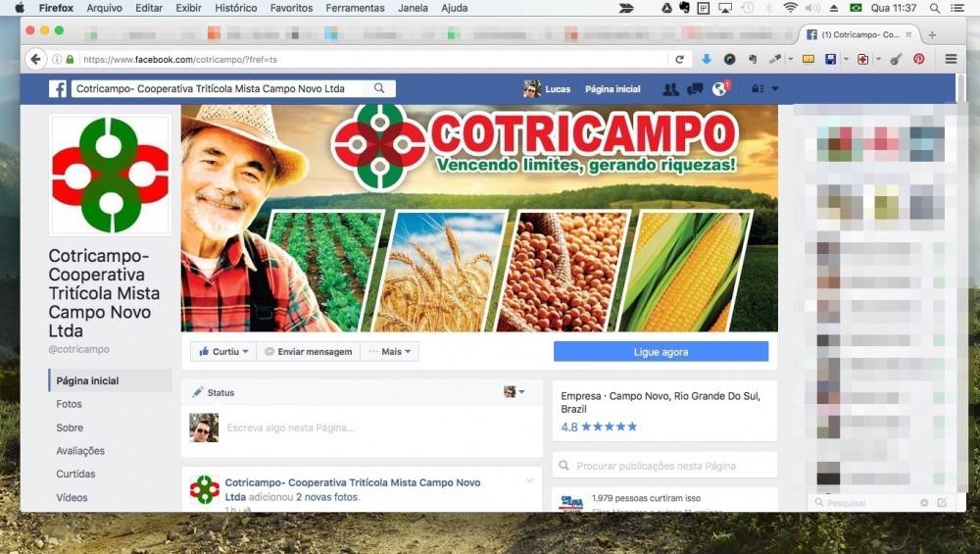Image resolution: width=980 pixels, height=554 pixels.
Task: Open the messages icon in Facebook bar
Action: 695,89
